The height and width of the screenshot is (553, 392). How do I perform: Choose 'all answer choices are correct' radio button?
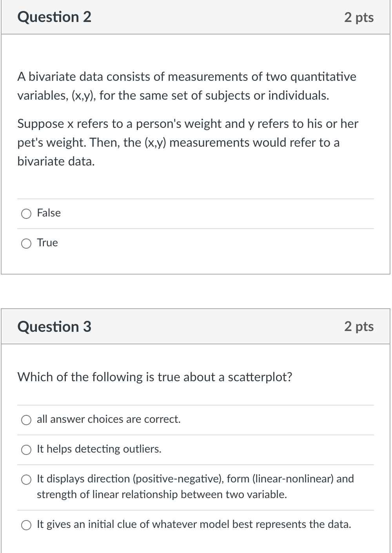[26, 420]
